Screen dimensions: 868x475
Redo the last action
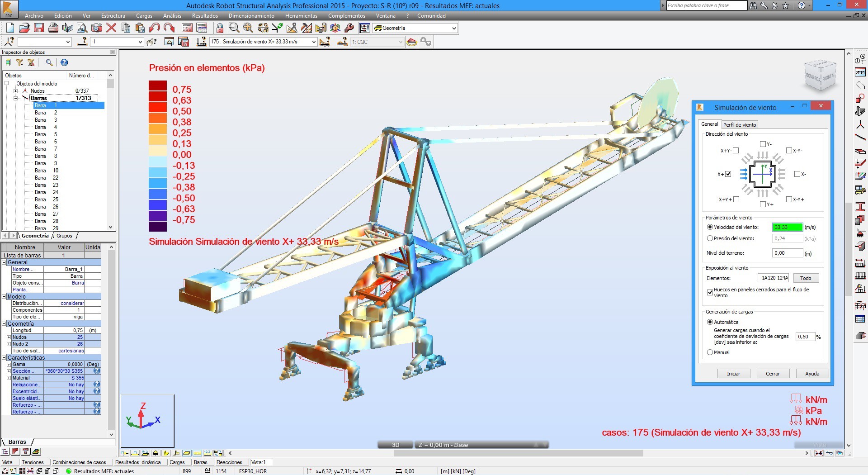(169, 28)
